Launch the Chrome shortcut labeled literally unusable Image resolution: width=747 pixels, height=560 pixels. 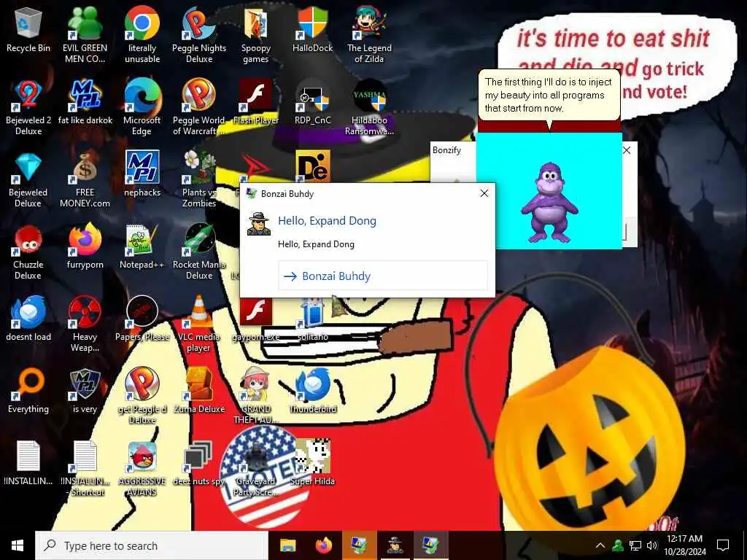point(142,34)
